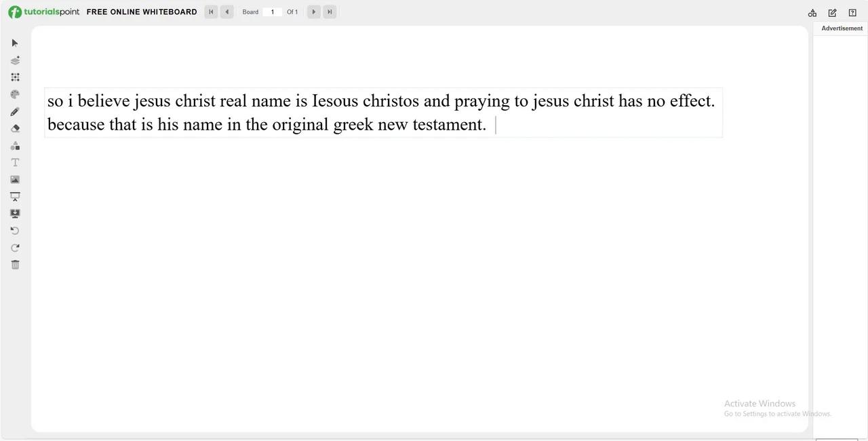Click the layers icon in the toolbar
Screen dimensions: 868x441
(x=15, y=60)
